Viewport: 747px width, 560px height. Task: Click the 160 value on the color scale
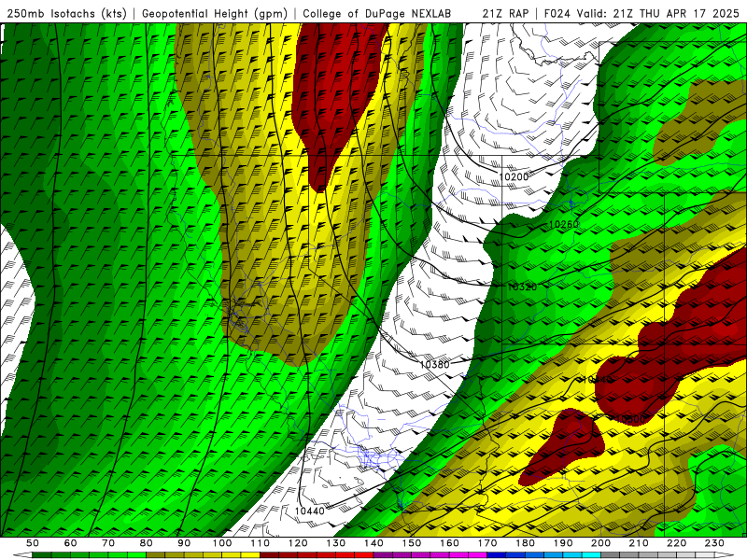click(450, 543)
